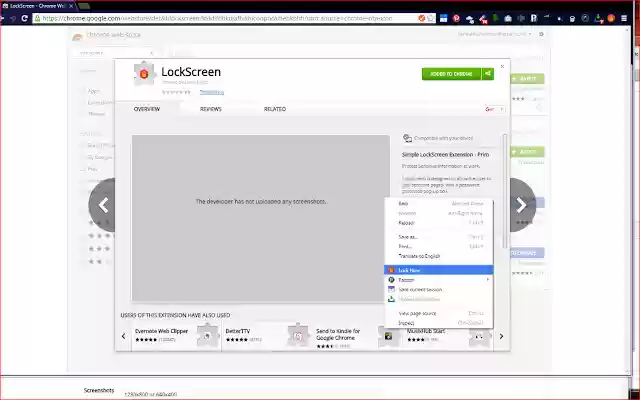The image size is (640, 400).
Task: Click the bookmark star in the address bar
Action: point(431,18)
